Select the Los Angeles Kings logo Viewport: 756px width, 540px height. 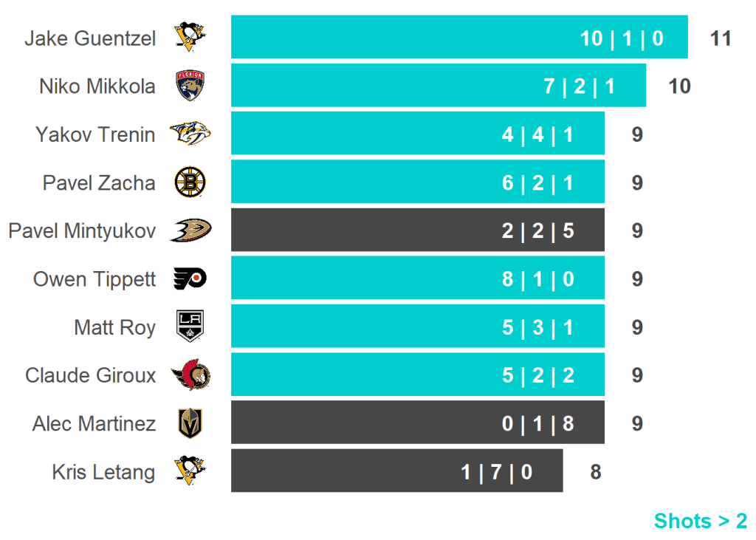point(190,327)
